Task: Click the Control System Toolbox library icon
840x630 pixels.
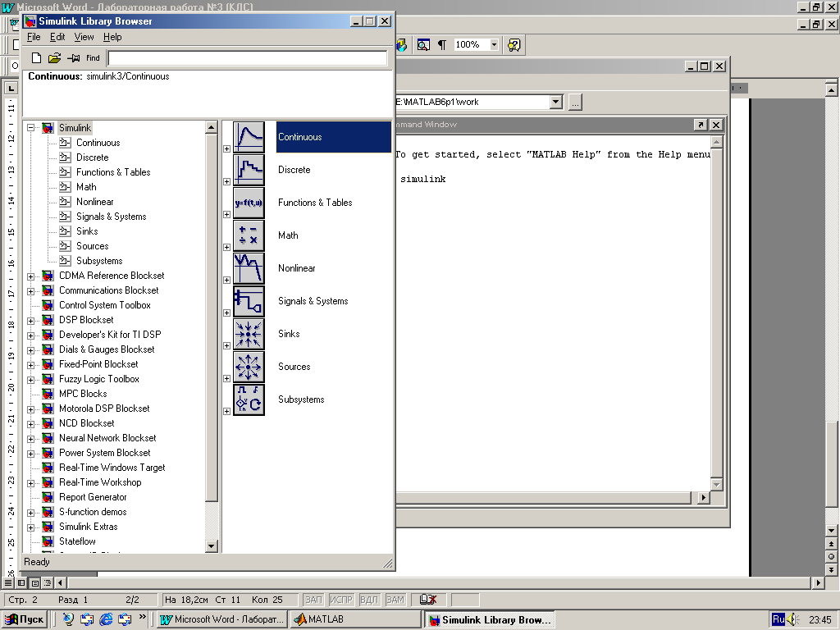Action: click(x=48, y=305)
